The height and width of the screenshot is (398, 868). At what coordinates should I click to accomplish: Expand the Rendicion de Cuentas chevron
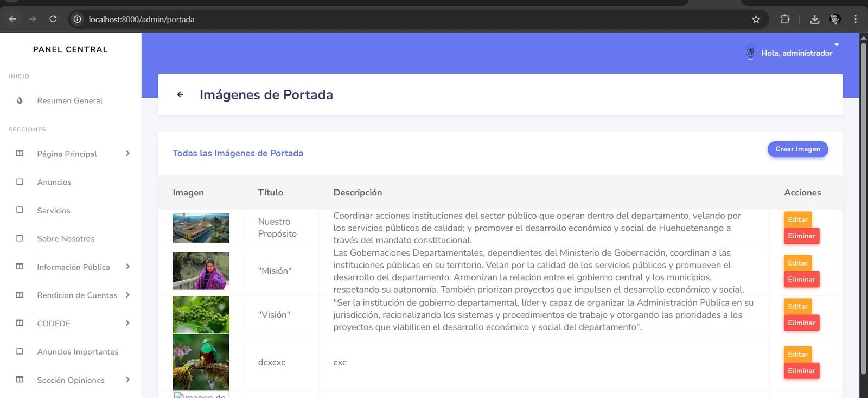click(127, 295)
